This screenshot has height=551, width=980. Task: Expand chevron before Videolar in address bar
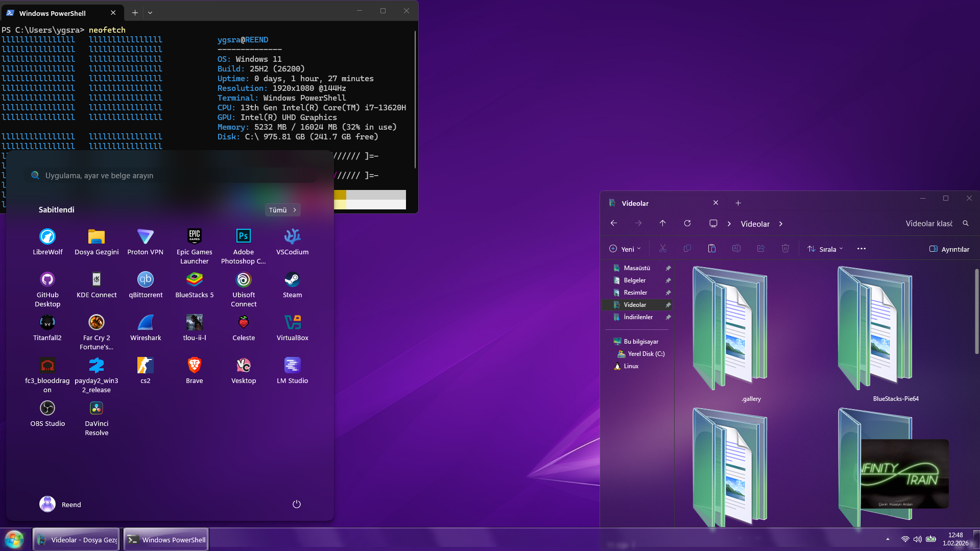[729, 224]
